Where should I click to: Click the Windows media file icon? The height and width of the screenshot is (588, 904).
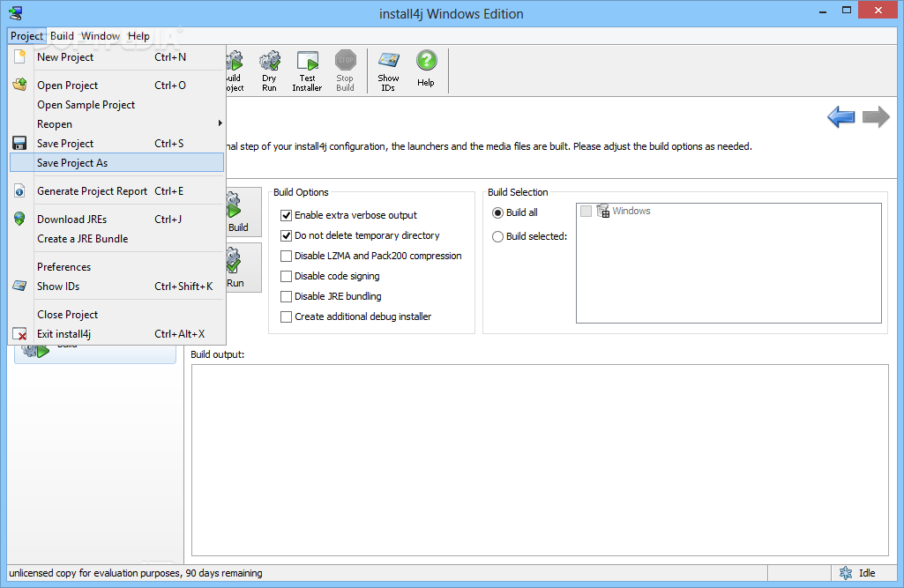click(603, 211)
